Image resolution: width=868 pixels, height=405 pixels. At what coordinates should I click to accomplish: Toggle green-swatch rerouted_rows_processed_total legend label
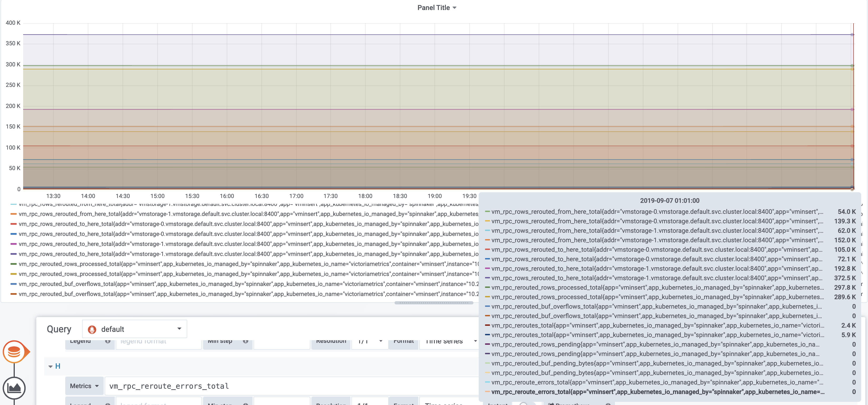249,264
